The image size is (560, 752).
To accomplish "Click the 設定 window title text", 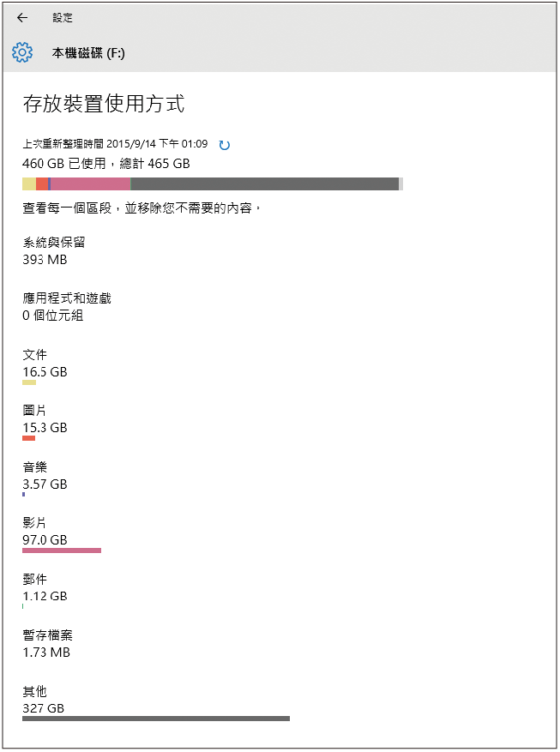I will (63, 17).
